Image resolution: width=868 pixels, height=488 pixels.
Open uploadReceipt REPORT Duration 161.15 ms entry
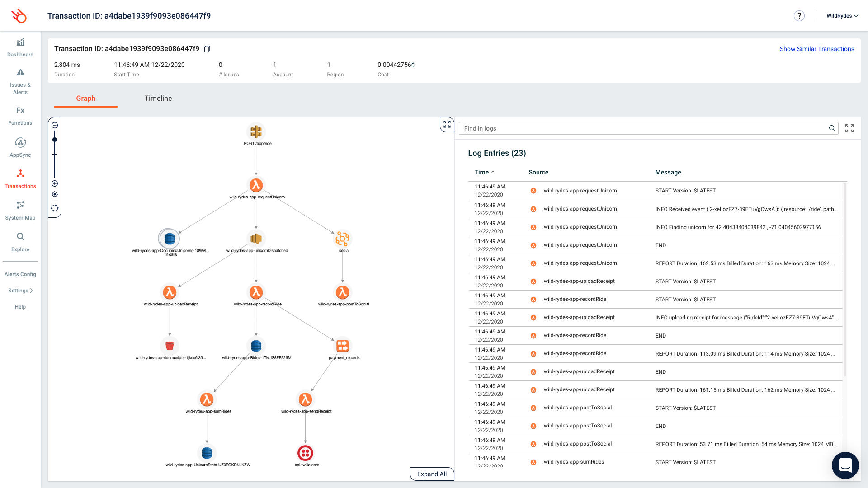(655, 390)
